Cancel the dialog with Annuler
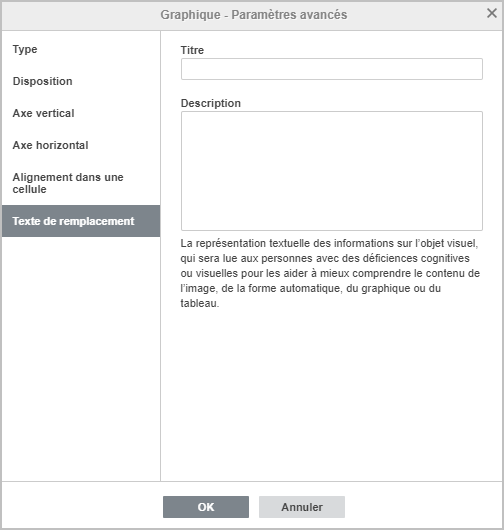 [x=302, y=507]
